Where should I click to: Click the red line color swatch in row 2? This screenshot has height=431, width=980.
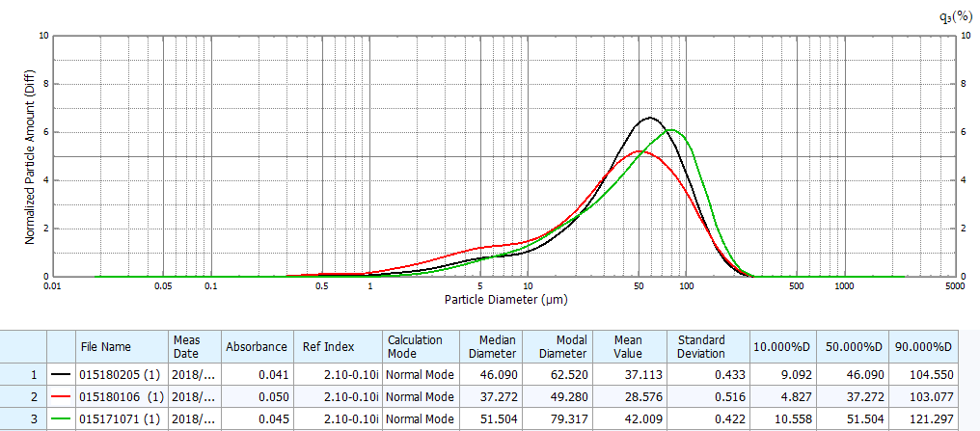click(x=64, y=395)
